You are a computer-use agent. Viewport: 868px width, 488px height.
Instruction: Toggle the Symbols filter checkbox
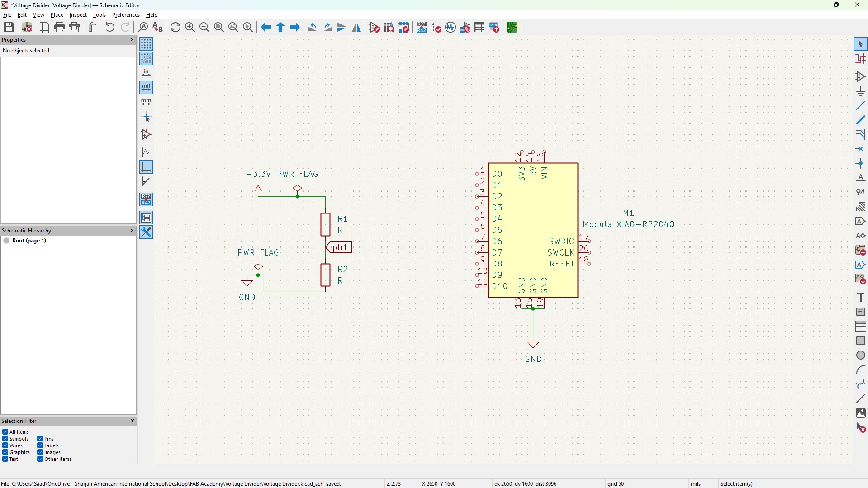5,439
